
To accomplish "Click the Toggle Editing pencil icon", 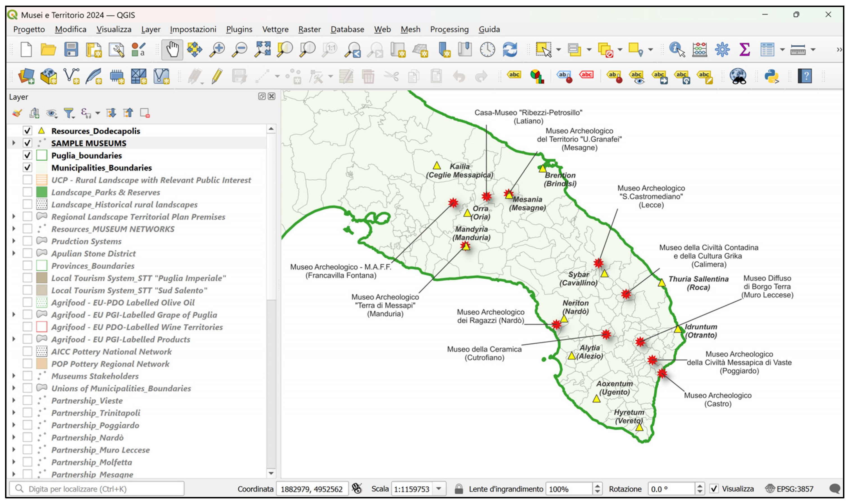I will click(217, 76).
